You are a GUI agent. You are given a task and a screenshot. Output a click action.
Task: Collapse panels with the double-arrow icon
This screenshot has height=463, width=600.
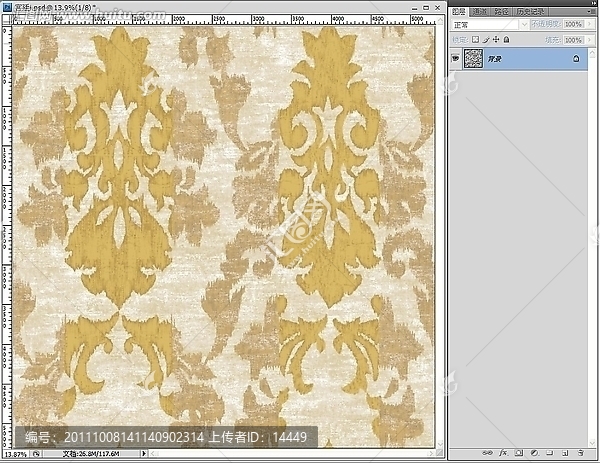pyautogui.click(x=593, y=2)
